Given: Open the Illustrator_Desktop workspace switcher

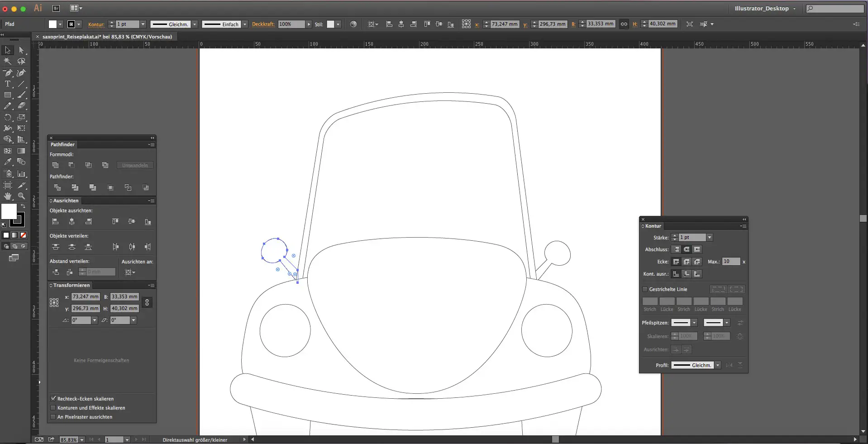Looking at the screenshot, I should point(764,9).
